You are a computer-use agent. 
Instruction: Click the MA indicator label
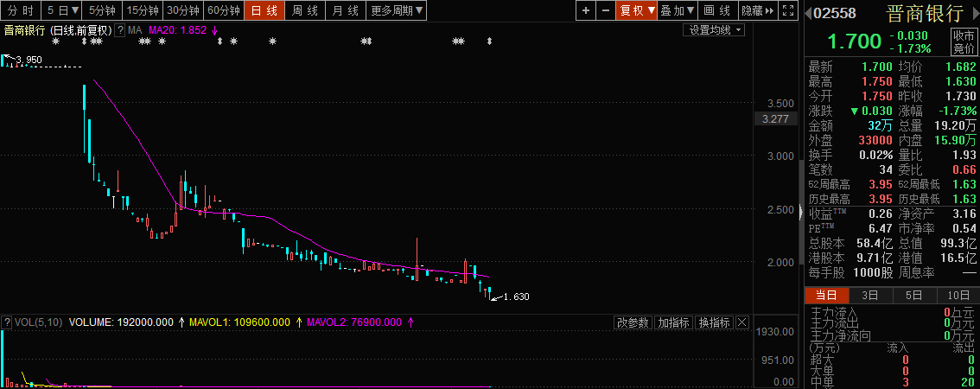(135, 30)
